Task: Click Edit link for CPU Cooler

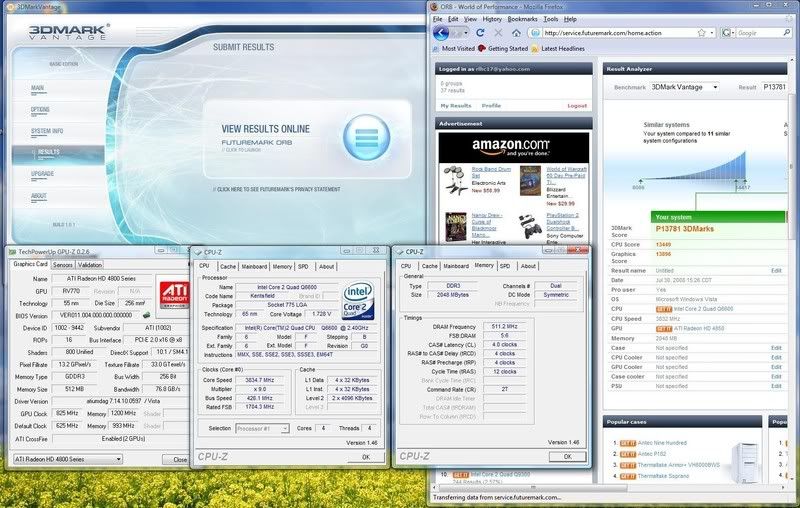Action: pos(776,357)
